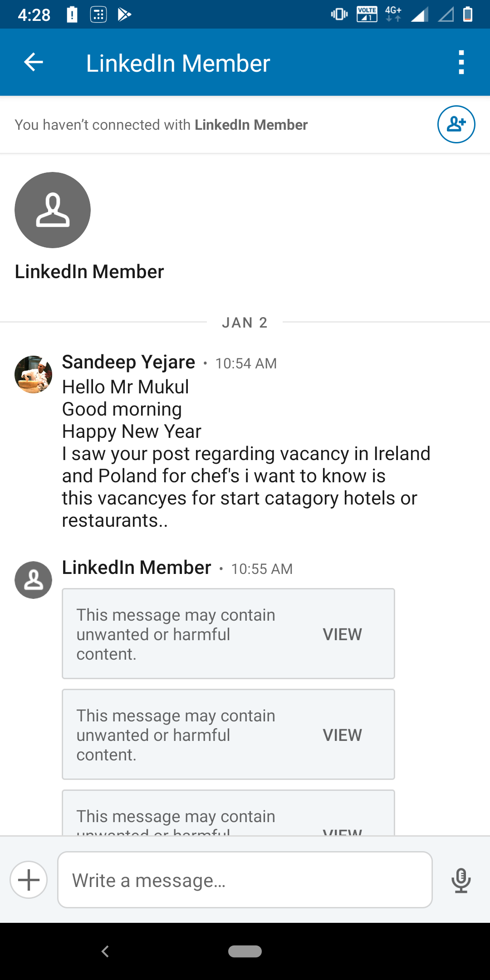This screenshot has width=490, height=980.
Task: View the second hidden harmful message
Action: pyautogui.click(x=342, y=735)
